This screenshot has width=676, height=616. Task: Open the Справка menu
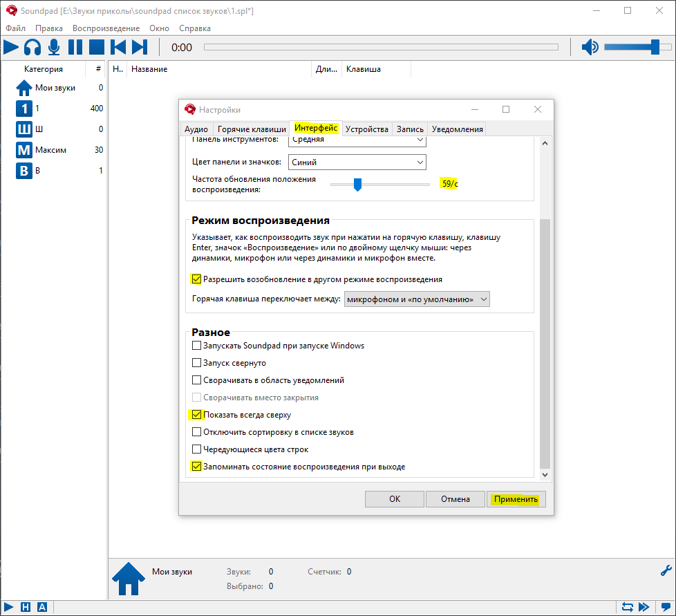coord(195,28)
